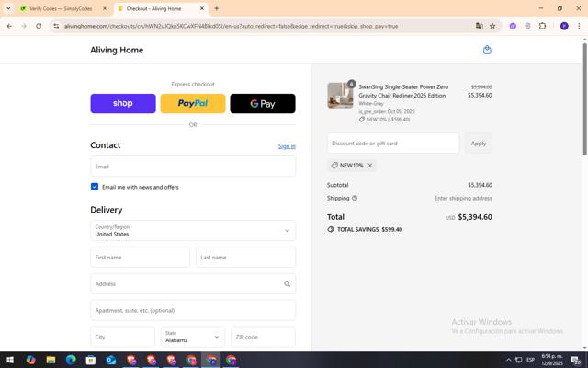Click the page vertical scrollbar

click(584, 99)
